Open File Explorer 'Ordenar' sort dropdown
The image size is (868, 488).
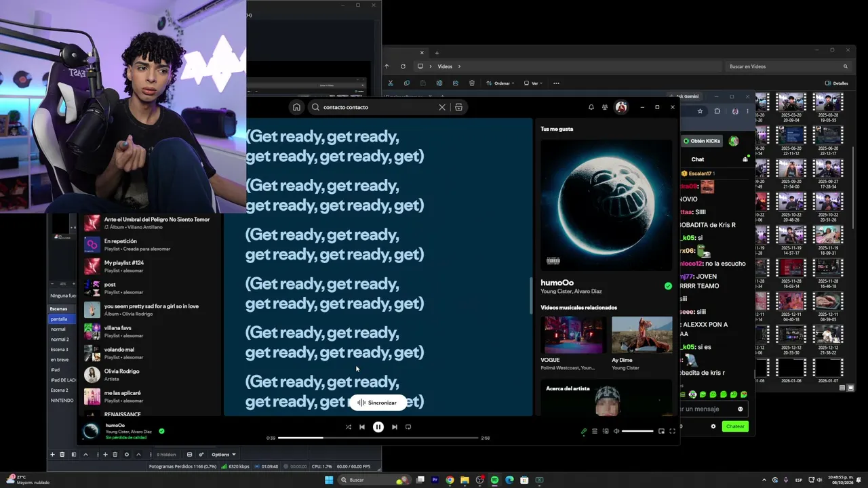coord(501,83)
